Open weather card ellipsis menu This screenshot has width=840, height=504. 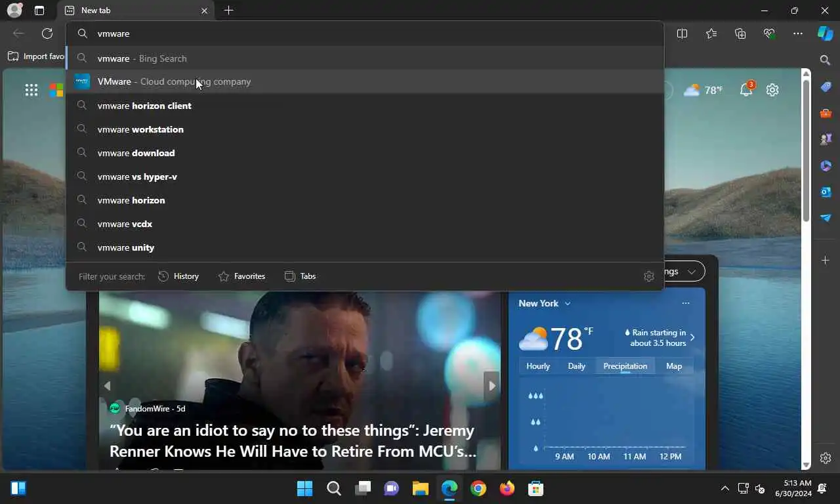686,303
